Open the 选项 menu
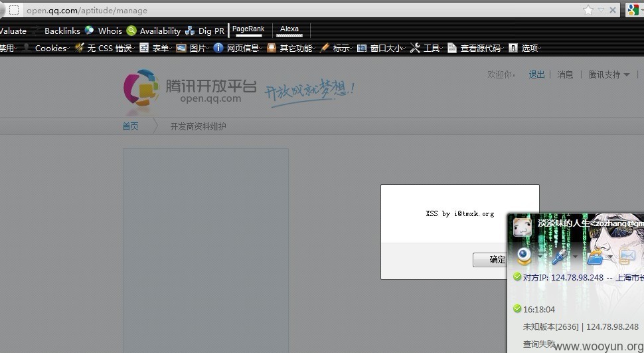This screenshot has height=353, width=644. [531, 48]
